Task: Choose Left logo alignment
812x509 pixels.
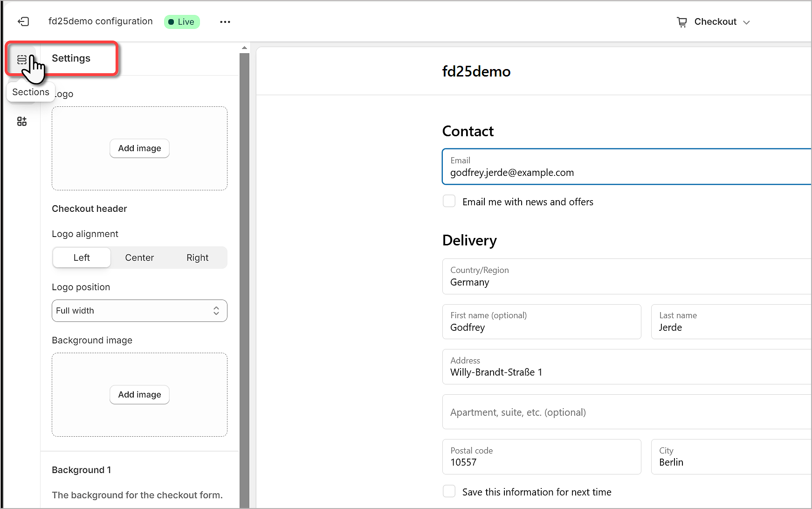Action: point(82,258)
